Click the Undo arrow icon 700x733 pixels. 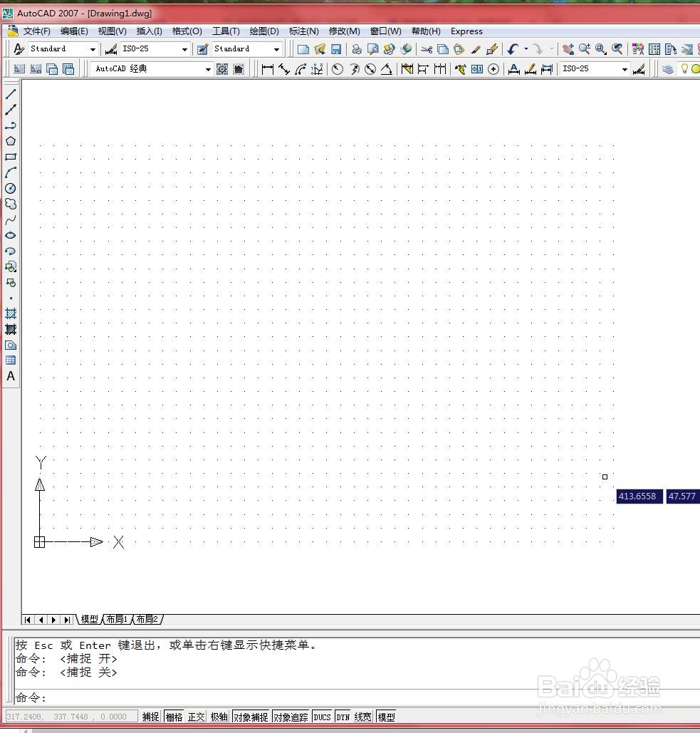pyautogui.click(x=513, y=49)
